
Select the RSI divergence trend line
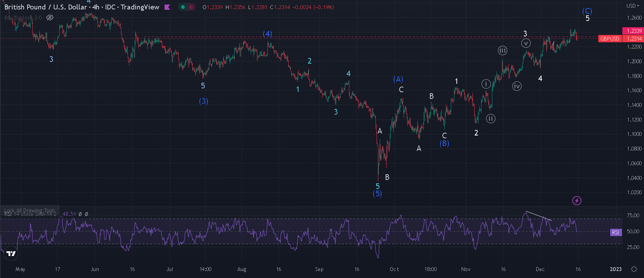click(x=538, y=216)
